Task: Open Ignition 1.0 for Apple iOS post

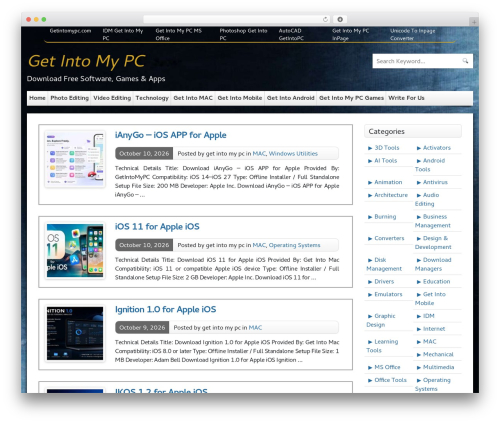Action: [x=165, y=309]
